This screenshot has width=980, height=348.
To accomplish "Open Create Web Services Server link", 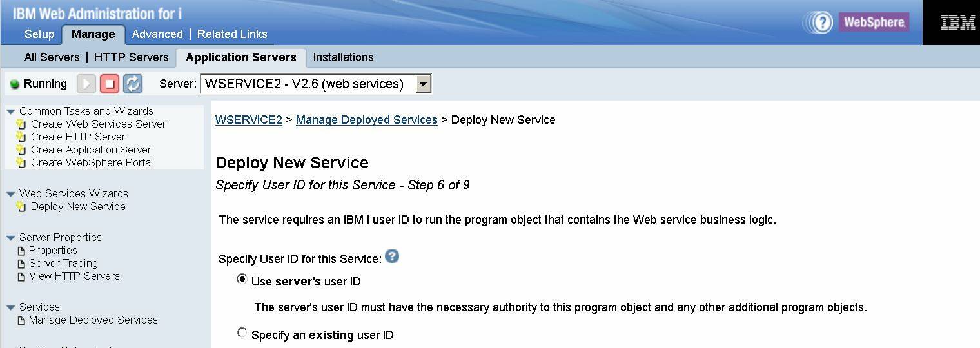I will pos(99,124).
